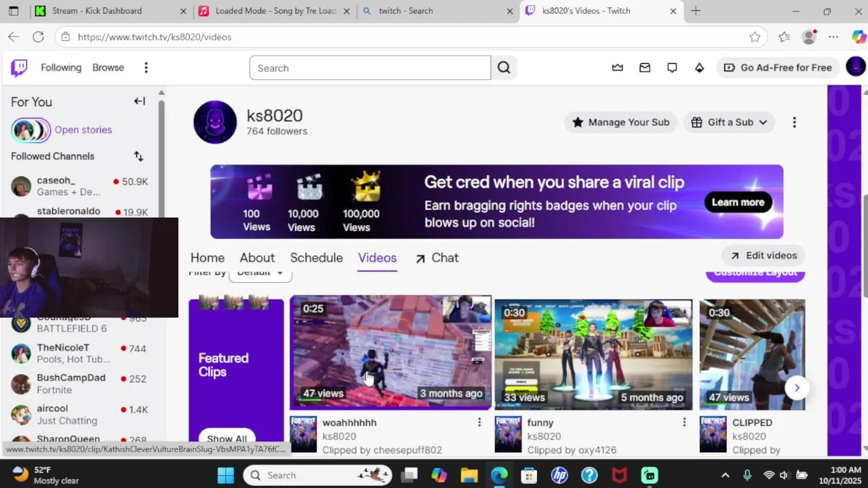Open HP app on taskbar
Image resolution: width=868 pixels, height=488 pixels.
559,475
